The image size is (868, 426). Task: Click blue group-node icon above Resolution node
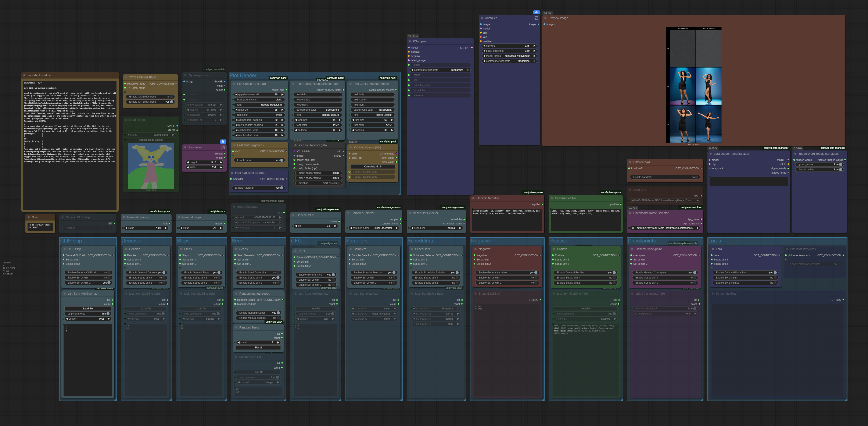click(223, 142)
